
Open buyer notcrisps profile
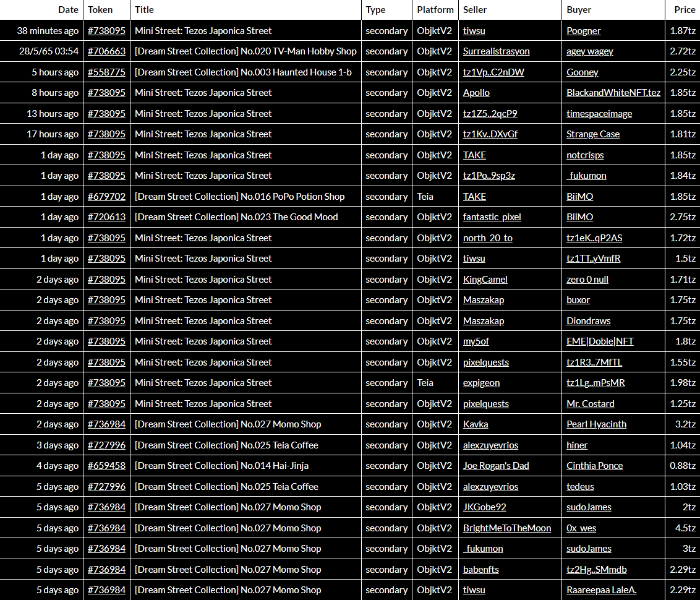585,155
